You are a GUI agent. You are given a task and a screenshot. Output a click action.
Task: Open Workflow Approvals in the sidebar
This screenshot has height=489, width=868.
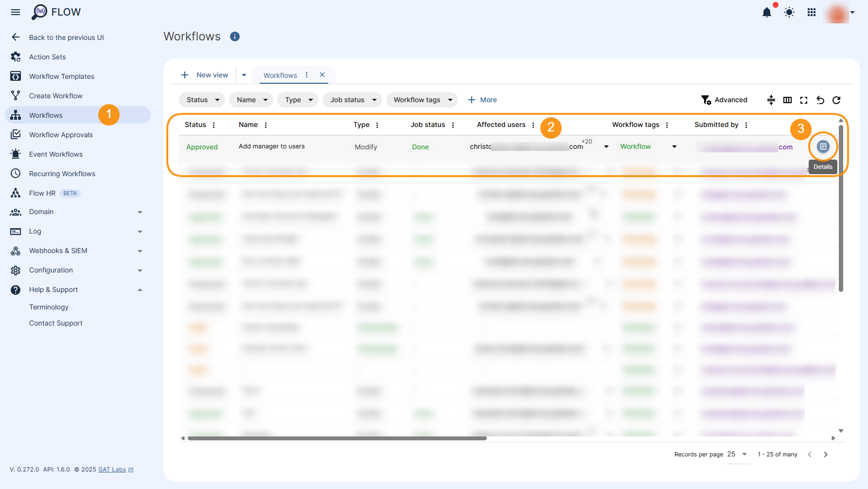point(61,134)
